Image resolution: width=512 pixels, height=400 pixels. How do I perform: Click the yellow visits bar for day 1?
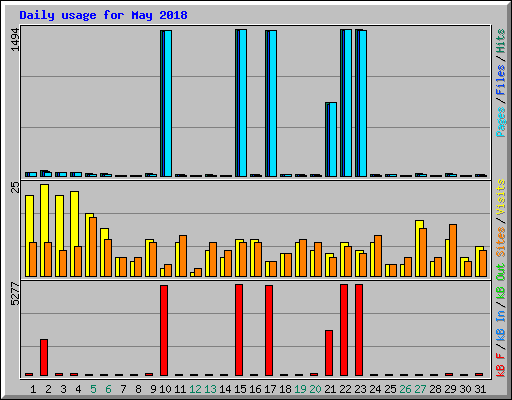(29, 236)
